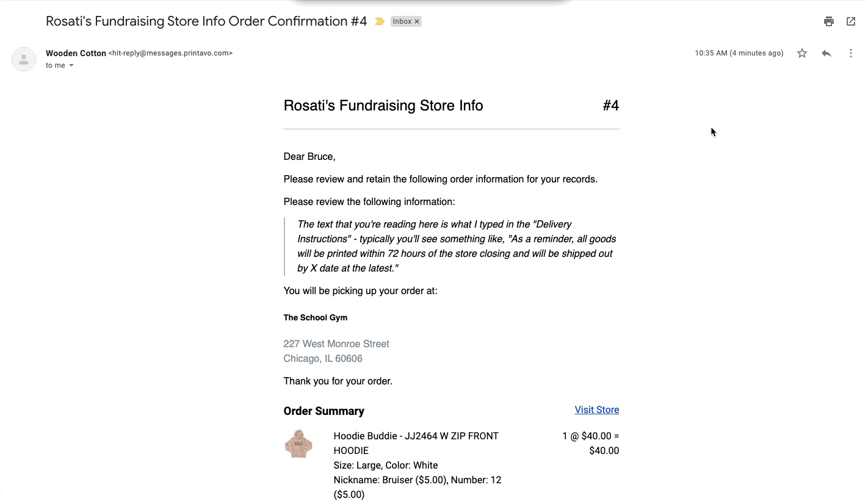The height and width of the screenshot is (504, 868).
Task: Click sender avatar icon
Action: click(24, 59)
